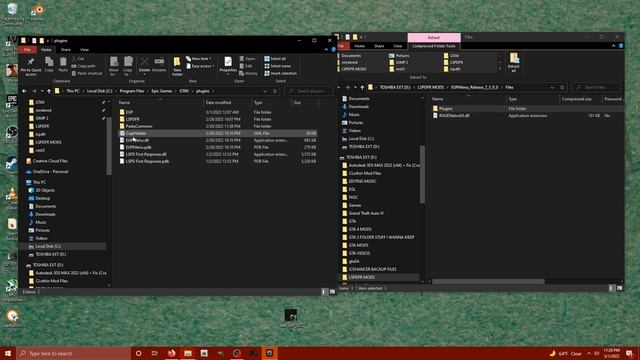The image size is (640, 360).
Task: Select the CopHolster XML file
Action: 217,133
